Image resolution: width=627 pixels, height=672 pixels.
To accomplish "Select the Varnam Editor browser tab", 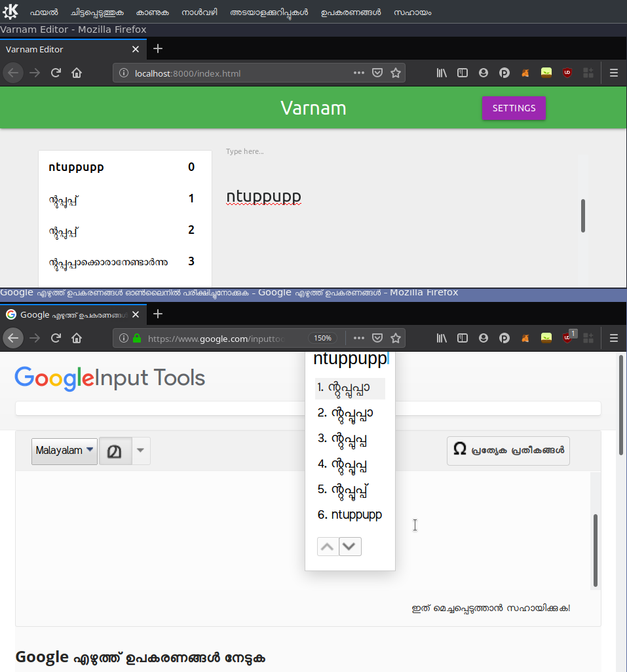I will point(73,49).
